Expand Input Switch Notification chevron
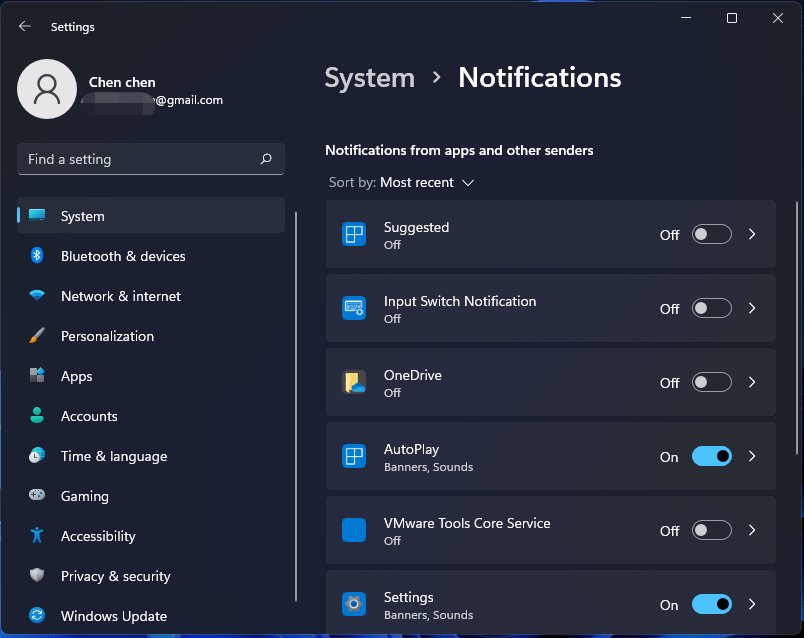Viewport: 804px width, 638px height. coord(752,309)
